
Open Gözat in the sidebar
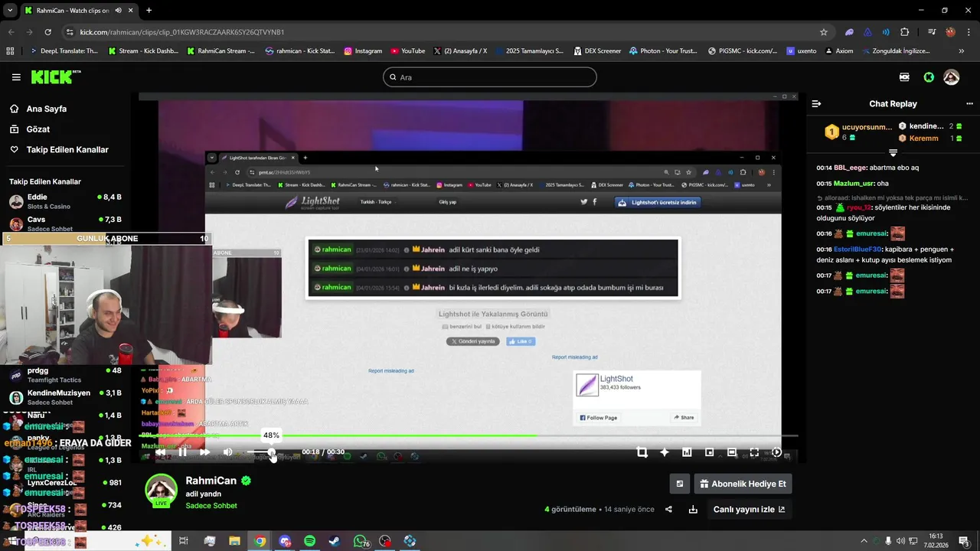[x=38, y=129]
